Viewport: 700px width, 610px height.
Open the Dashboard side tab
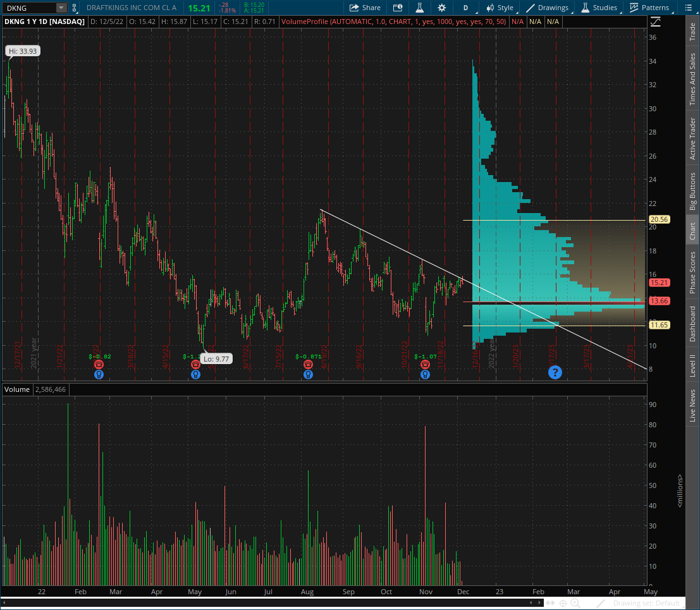(692, 324)
